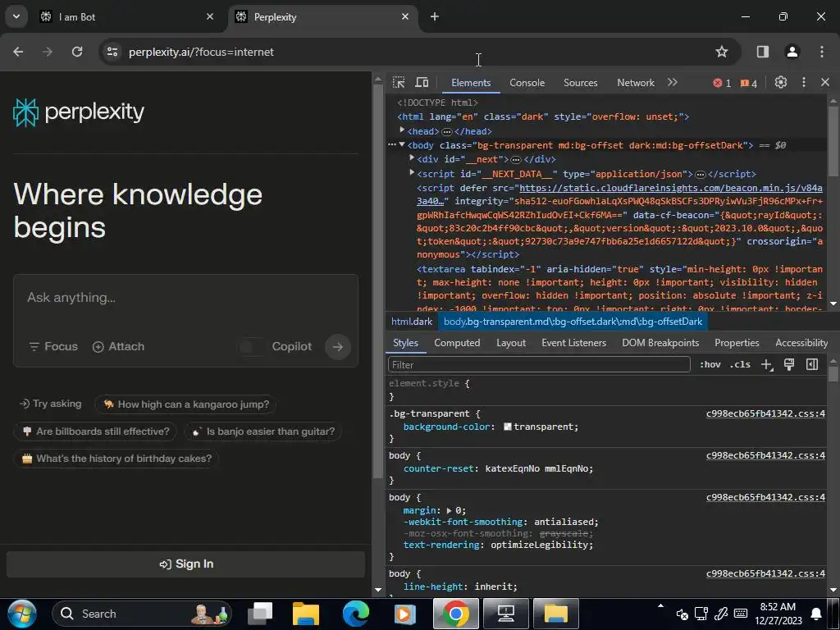Open notification bell in system tray
Image resolution: width=840 pixels, height=630 pixels.
(x=816, y=614)
